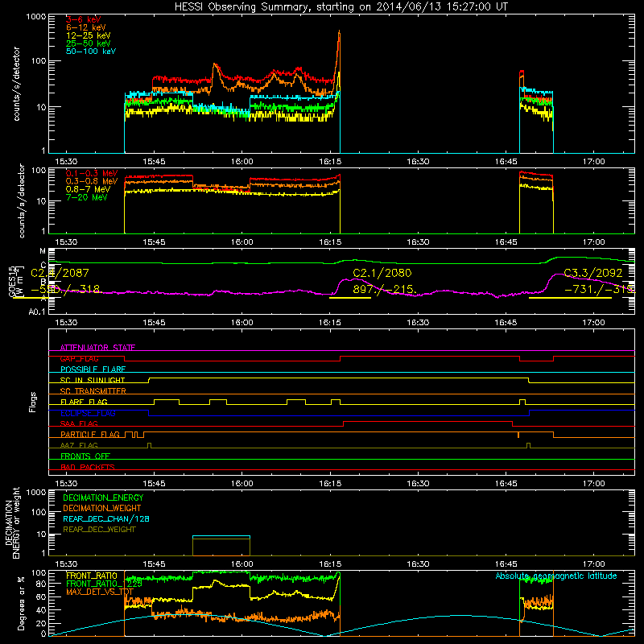Click the FLARE_FLAG label
The image size is (644, 644).
click(84, 402)
